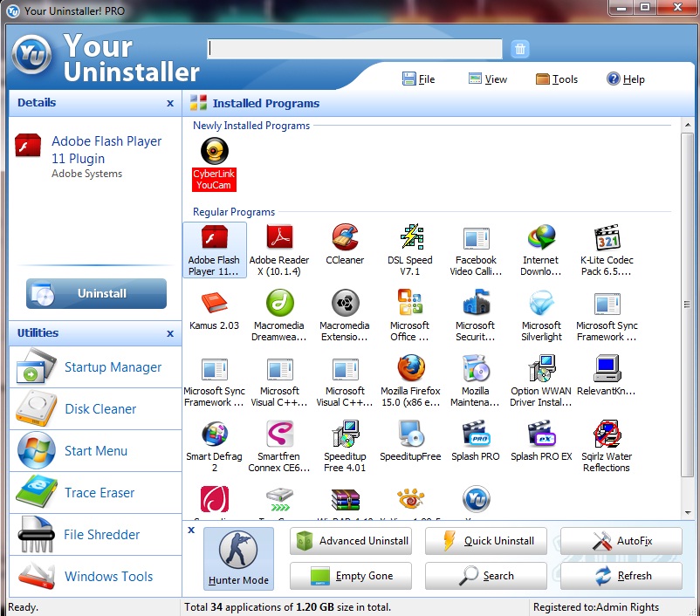Image resolution: width=700 pixels, height=616 pixels.
Task: Click Quick Uninstall button
Action: click(x=485, y=541)
